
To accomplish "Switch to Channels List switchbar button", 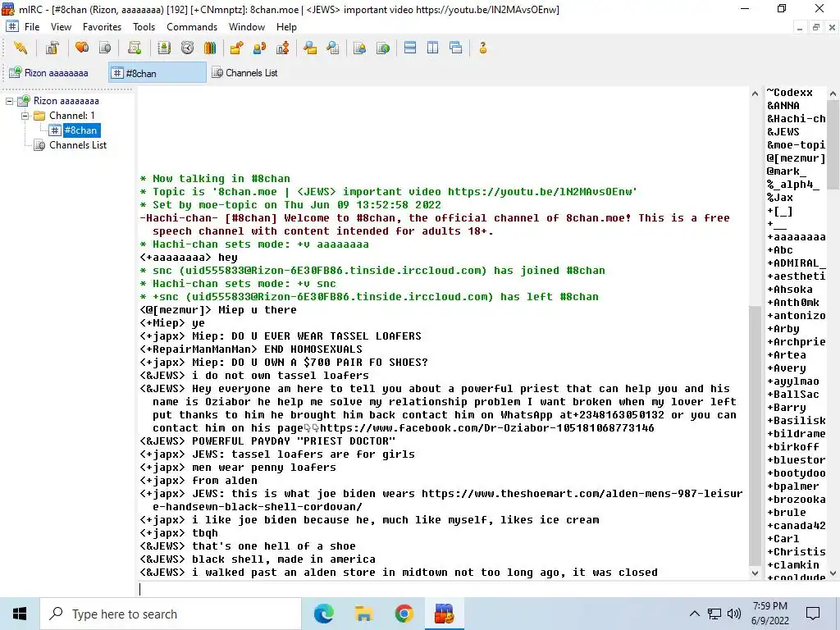I will 244,72.
